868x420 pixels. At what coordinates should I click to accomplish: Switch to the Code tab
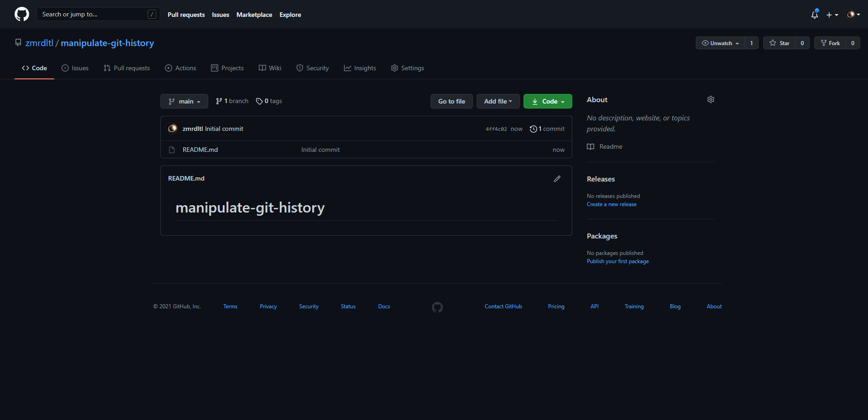(x=34, y=68)
